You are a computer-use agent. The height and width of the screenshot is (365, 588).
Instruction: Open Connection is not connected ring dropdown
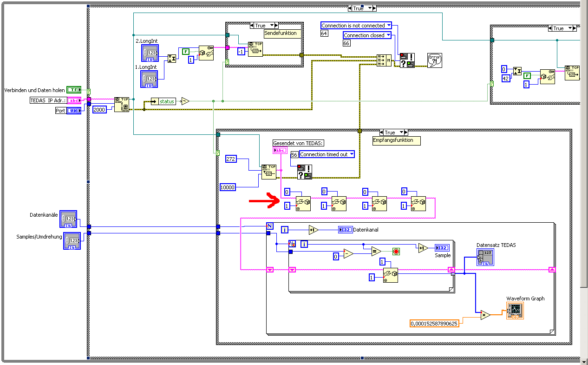point(389,25)
